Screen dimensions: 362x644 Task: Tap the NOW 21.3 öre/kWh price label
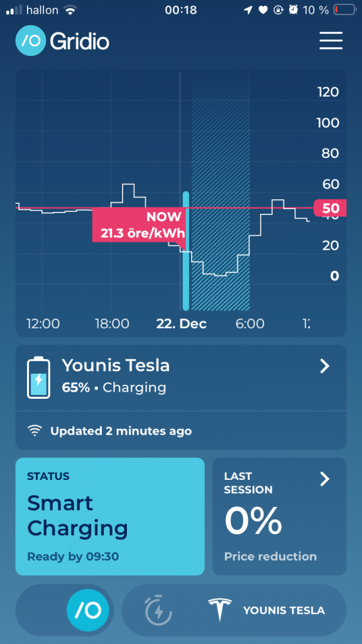[139, 225]
